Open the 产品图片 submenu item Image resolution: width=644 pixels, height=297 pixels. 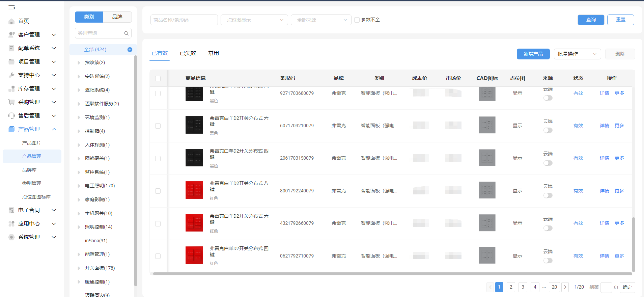(32, 143)
